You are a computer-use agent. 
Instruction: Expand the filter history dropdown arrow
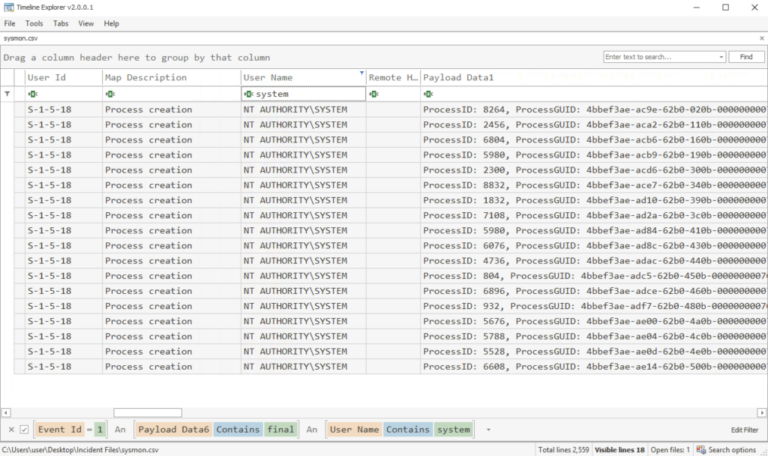(489, 429)
